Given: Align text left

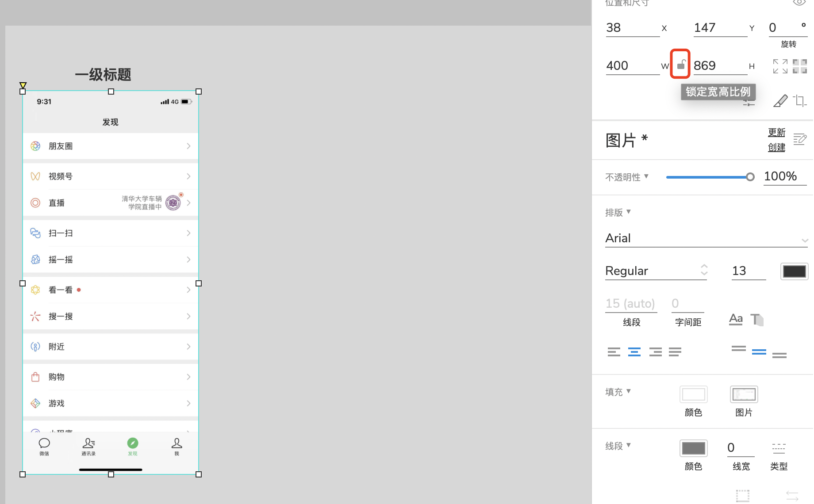Looking at the screenshot, I should [614, 352].
